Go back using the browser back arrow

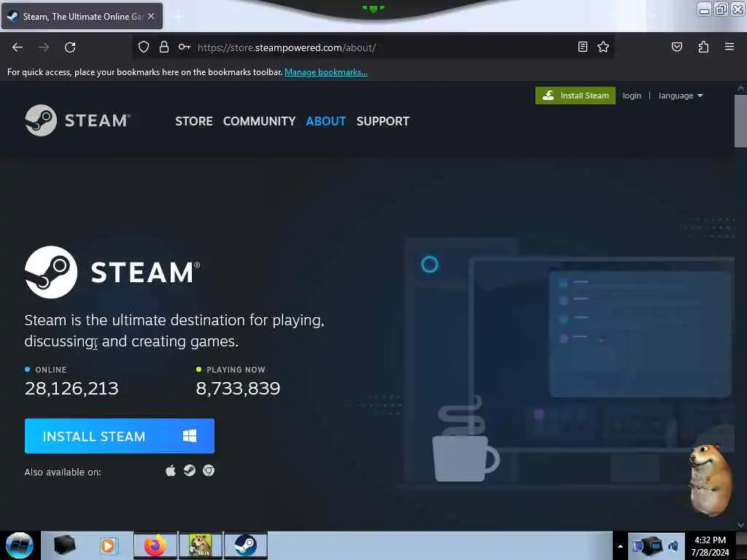(18, 47)
